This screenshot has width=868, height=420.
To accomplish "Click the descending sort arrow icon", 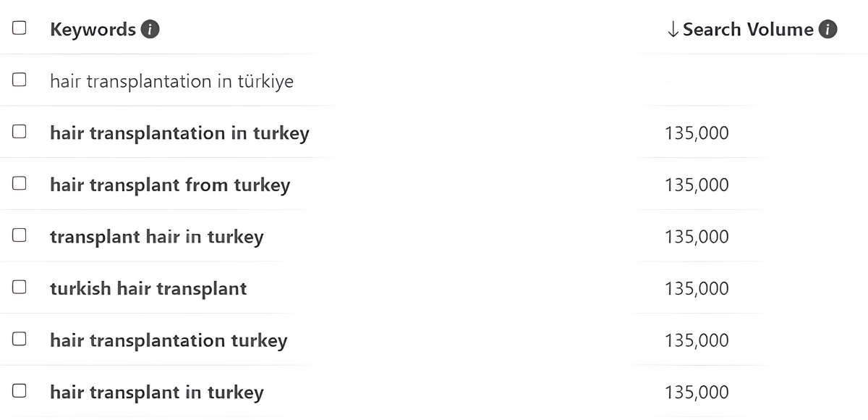I will (673, 30).
